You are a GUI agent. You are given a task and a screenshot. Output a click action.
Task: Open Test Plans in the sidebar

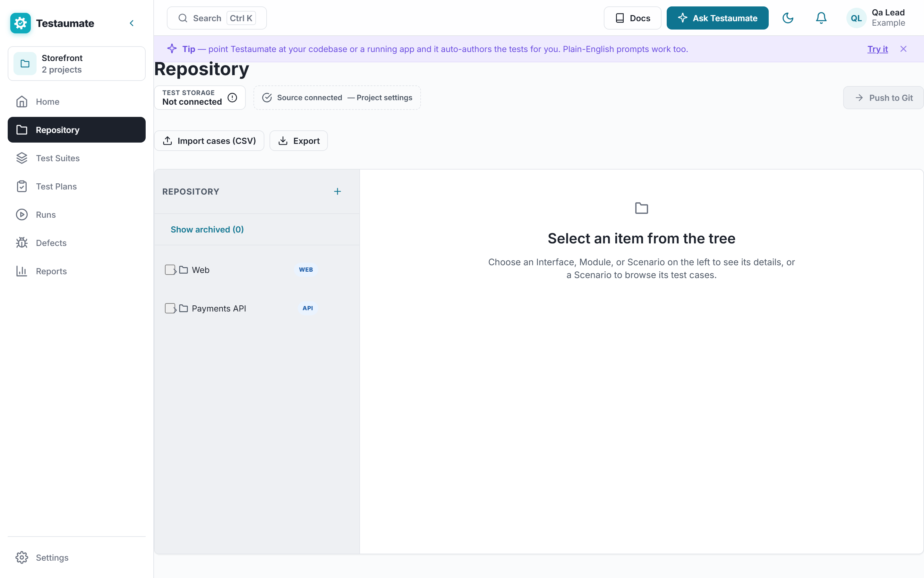coord(76,187)
